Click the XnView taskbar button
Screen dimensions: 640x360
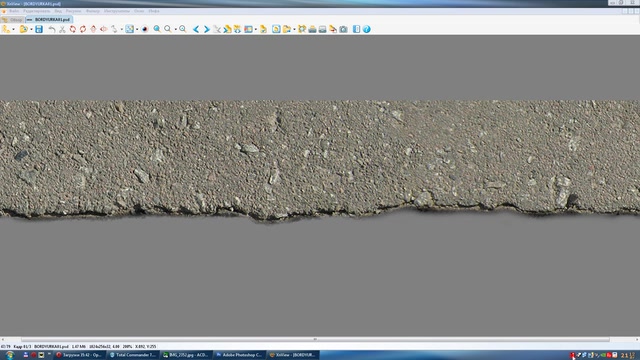click(x=293, y=355)
